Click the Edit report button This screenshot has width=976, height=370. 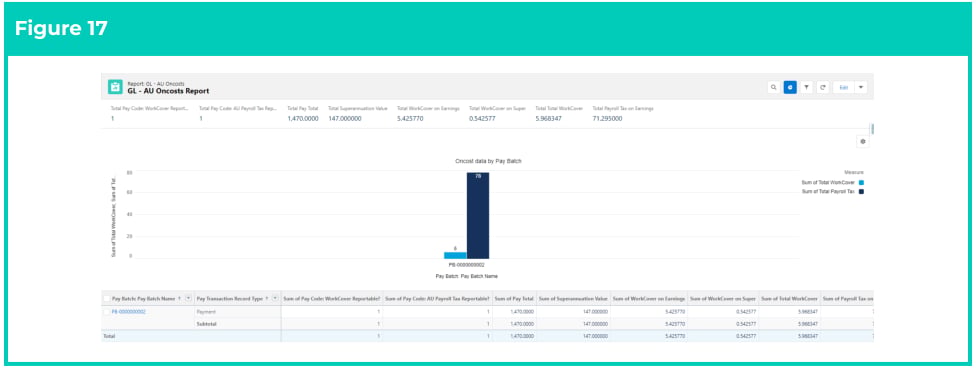844,87
